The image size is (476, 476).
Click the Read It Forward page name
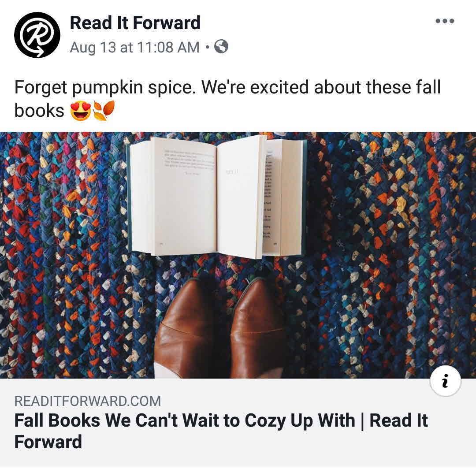pos(135,23)
